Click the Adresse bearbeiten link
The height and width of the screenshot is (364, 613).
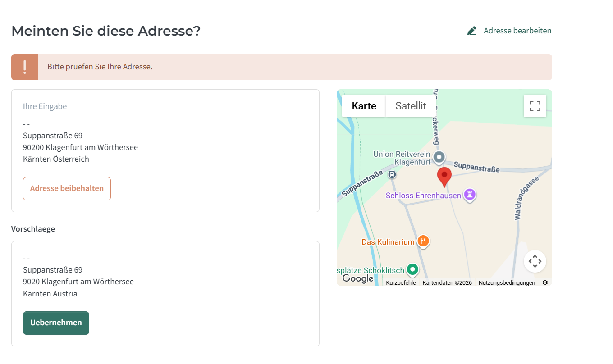(x=517, y=31)
